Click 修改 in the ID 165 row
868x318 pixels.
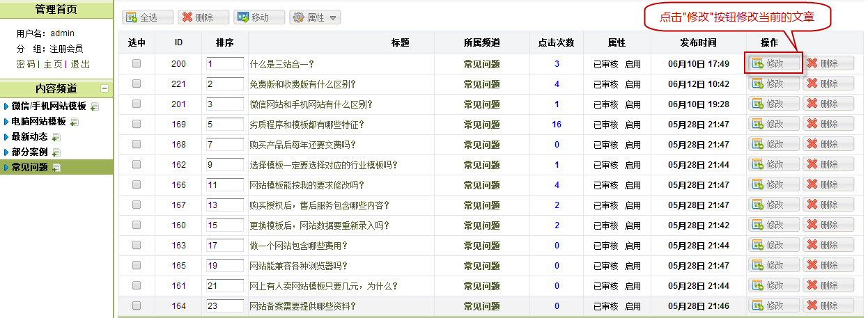point(773,265)
